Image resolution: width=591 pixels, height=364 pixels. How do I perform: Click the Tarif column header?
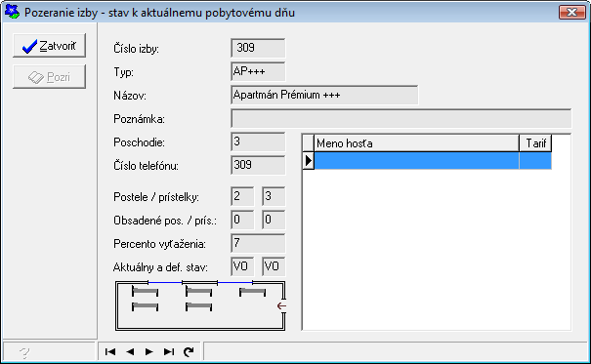[x=535, y=143]
